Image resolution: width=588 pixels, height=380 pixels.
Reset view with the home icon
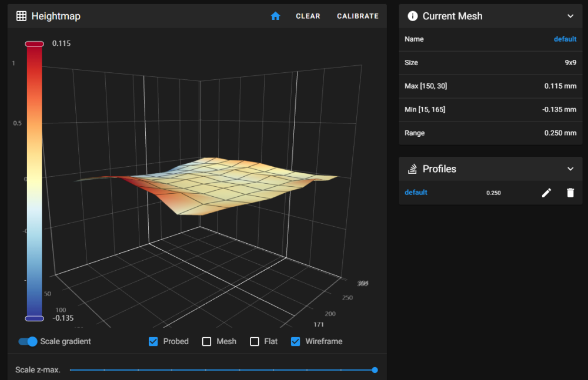275,16
